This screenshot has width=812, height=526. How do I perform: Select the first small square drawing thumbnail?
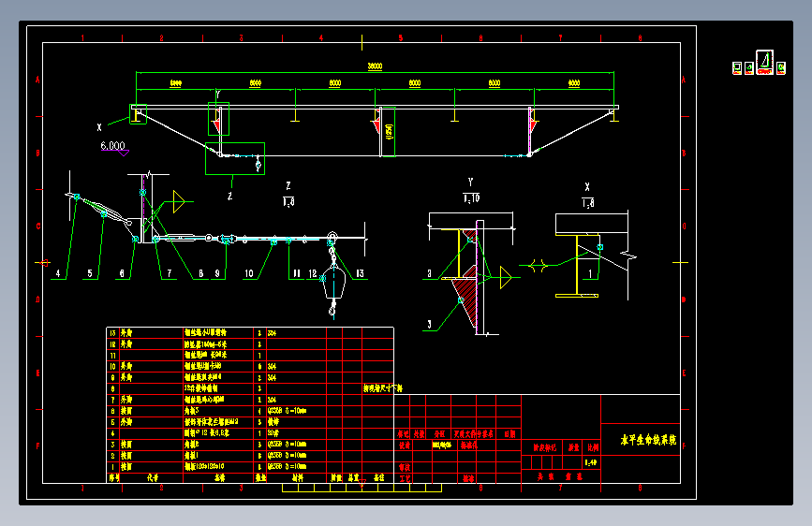[737, 68]
